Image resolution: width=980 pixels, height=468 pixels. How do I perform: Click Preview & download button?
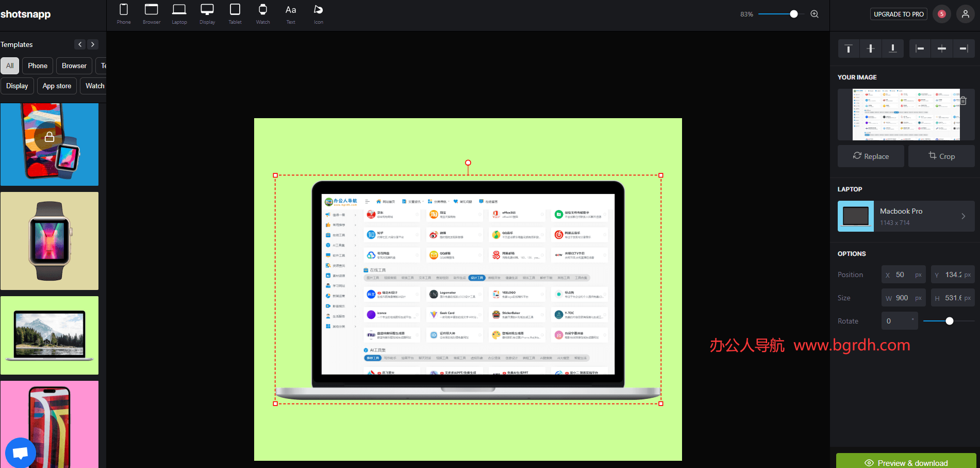(x=906, y=462)
